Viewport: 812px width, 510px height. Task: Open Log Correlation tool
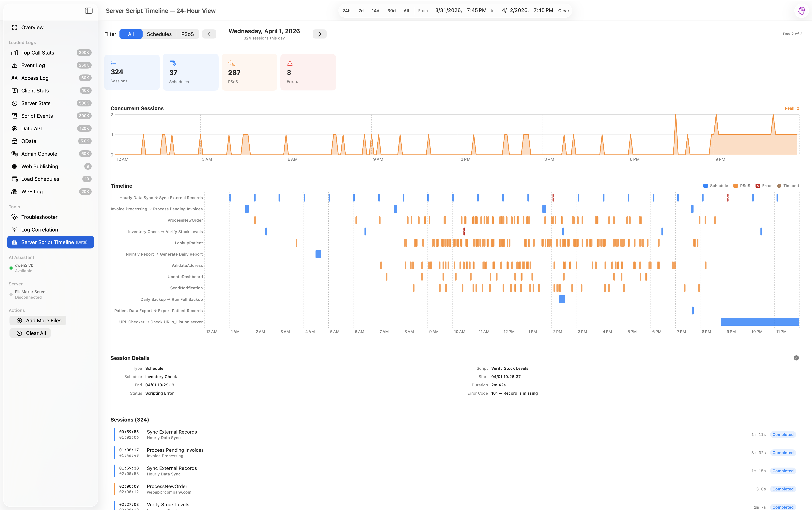pyautogui.click(x=39, y=230)
